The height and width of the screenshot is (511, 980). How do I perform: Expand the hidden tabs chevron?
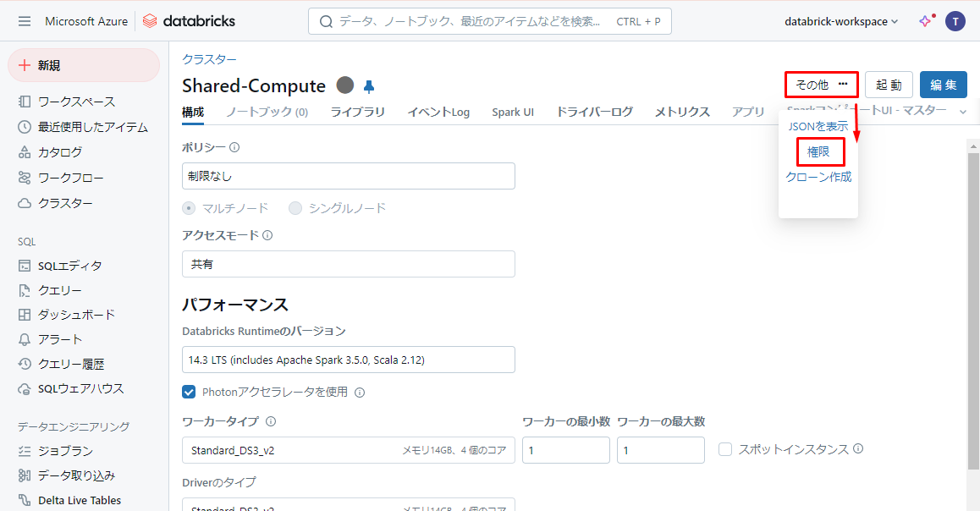pos(962,112)
